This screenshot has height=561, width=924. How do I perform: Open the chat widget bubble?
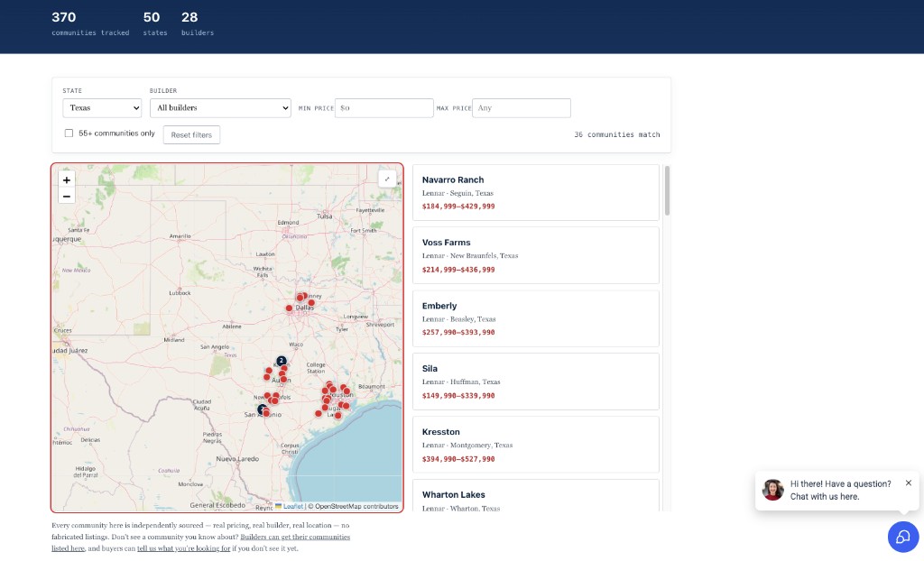[902, 537]
